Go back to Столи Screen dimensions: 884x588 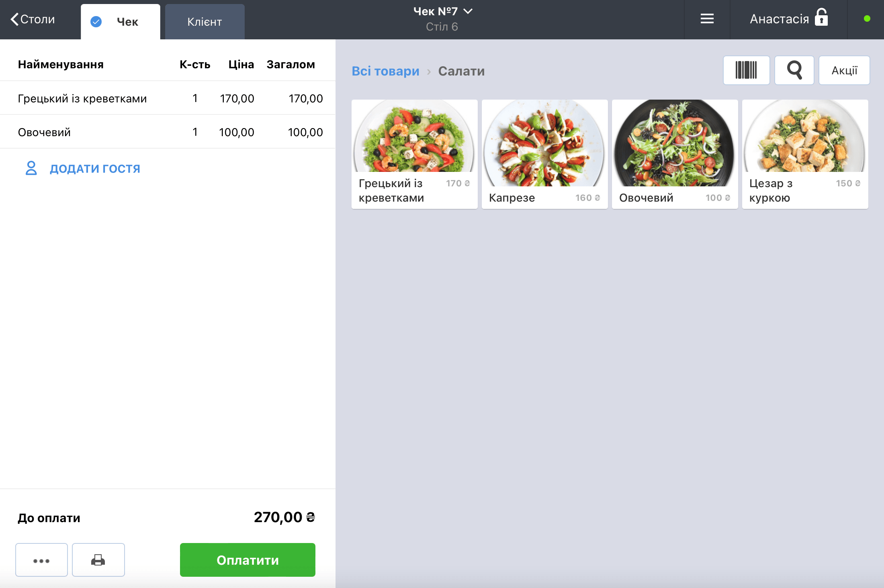(x=33, y=19)
